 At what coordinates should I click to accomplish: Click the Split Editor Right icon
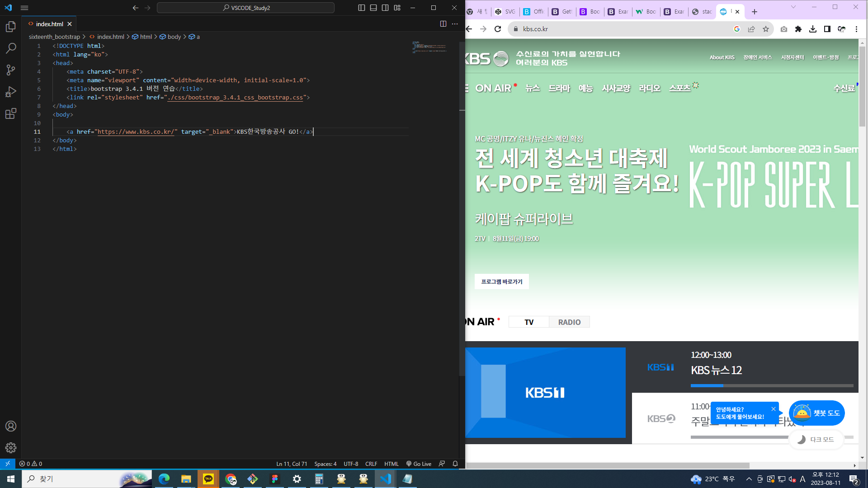[443, 24]
